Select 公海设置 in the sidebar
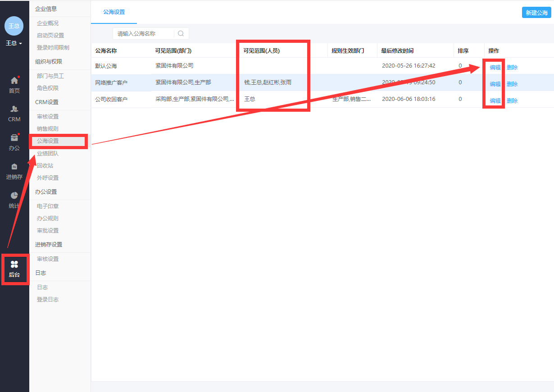Screen dimensions: 554x392 (48, 141)
